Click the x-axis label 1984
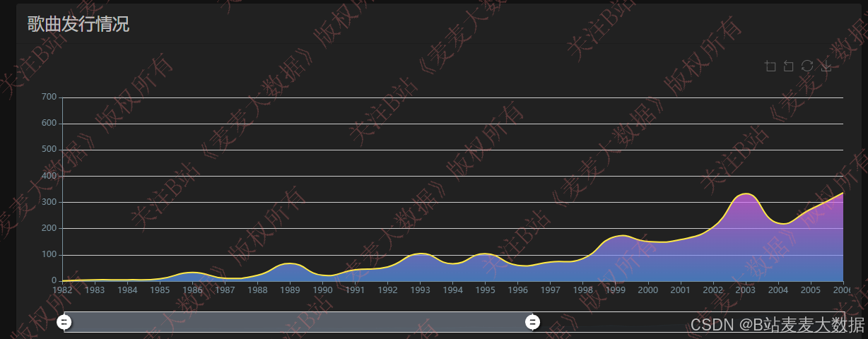Viewport: 868px width, 339px height. [x=127, y=290]
